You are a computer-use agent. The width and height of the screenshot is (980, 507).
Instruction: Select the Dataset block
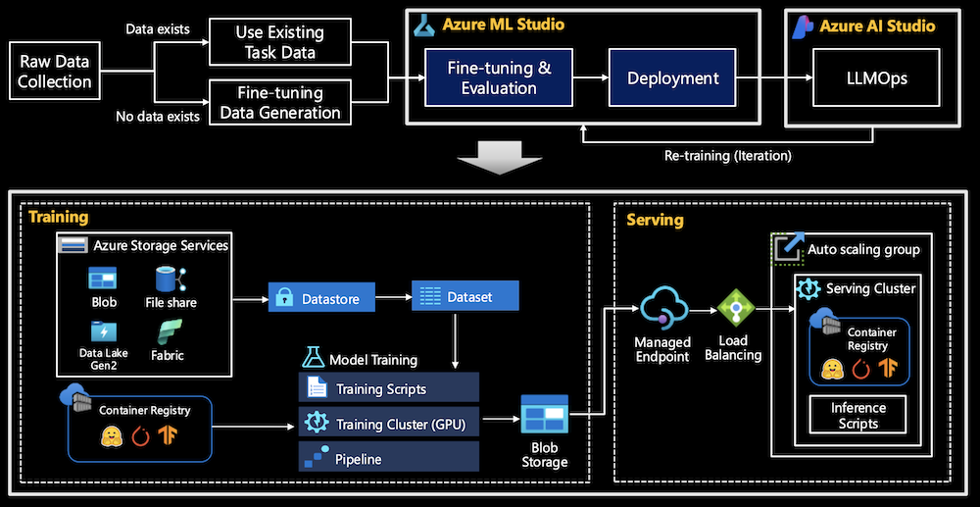(x=465, y=294)
